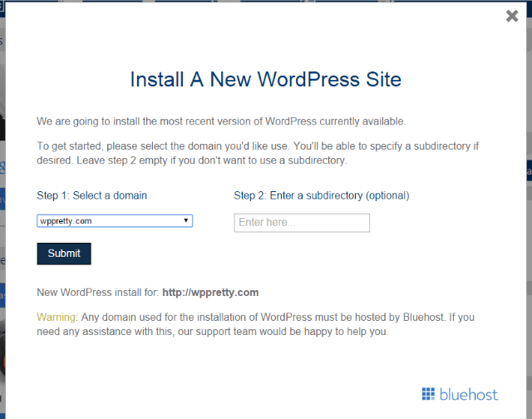Select the http://wppretty.com install URL text
The height and width of the screenshot is (419, 532).
tap(210, 293)
